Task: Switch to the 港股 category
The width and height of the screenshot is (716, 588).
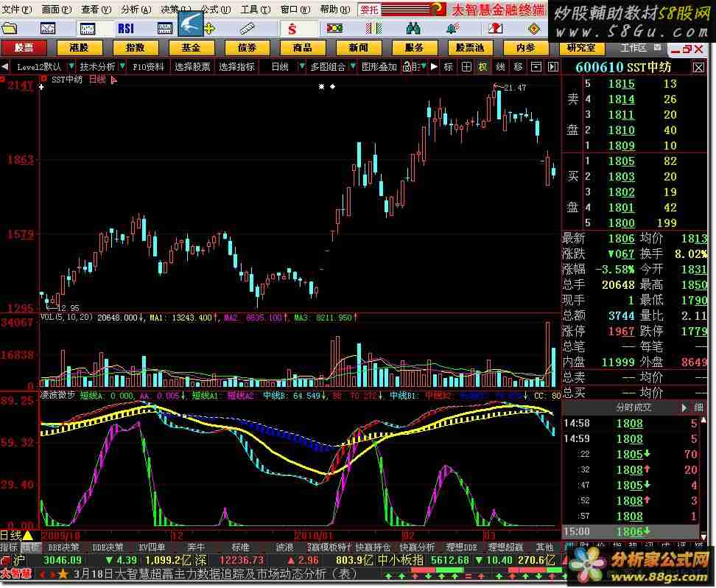Action: [80, 47]
